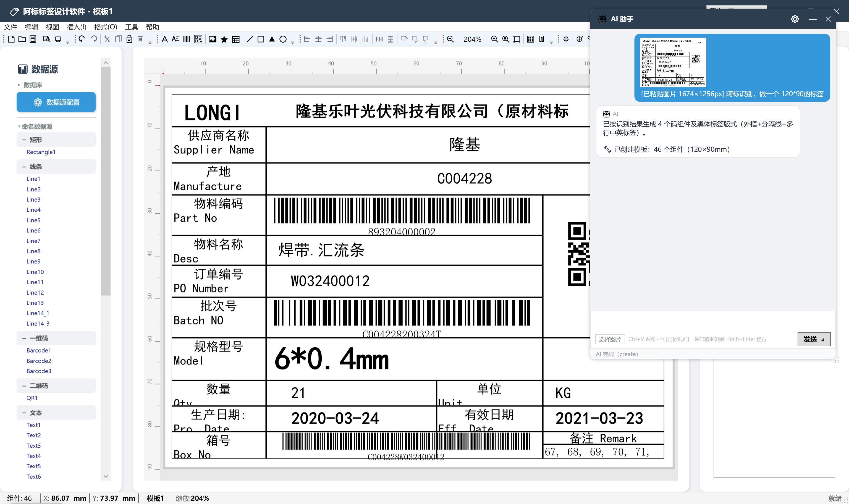Screen dimensions: 849x504
Task: Select the Ellipse drawing tool
Action: click(283, 39)
